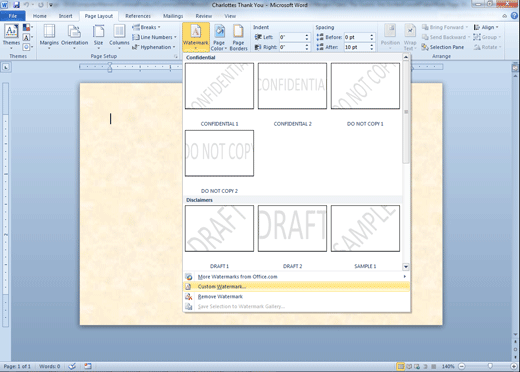The image size is (520, 372).
Task: Open the Wrap Text menu
Action: tap(410, 37)
